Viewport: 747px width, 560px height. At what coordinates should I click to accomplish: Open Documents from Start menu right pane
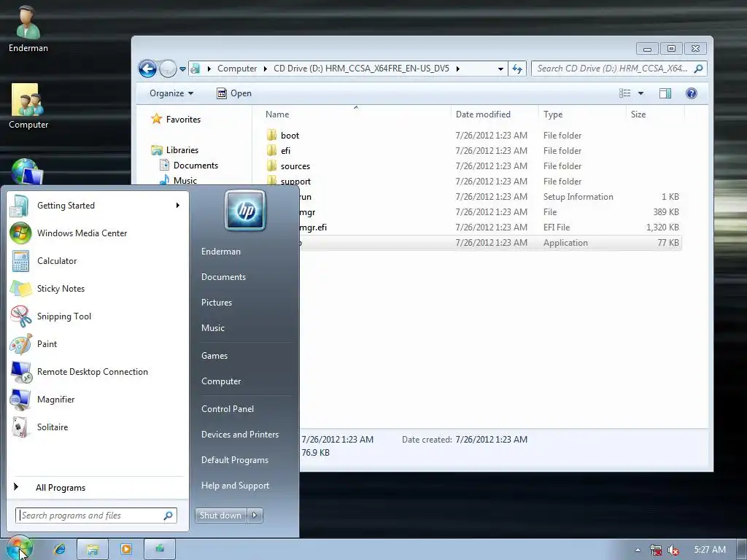(x=223, y=277)
